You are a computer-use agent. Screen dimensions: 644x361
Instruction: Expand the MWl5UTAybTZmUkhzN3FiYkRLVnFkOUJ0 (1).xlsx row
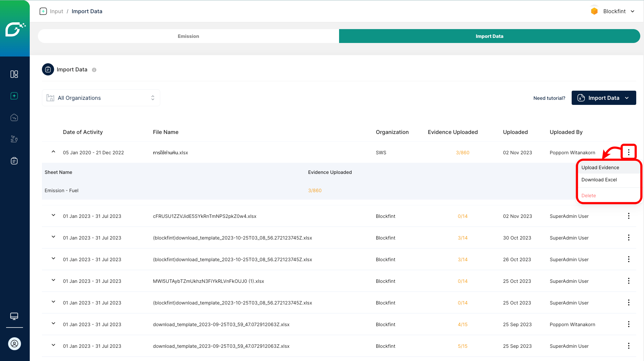point(53,280)
